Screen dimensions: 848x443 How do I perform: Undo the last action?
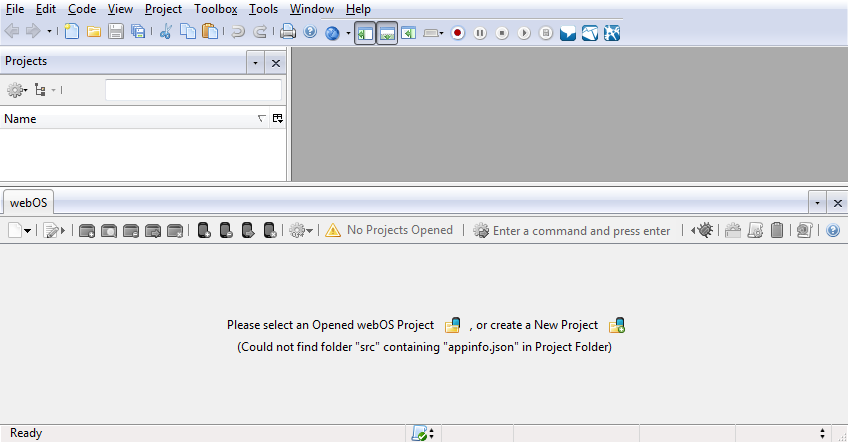(x=237, y=32)
